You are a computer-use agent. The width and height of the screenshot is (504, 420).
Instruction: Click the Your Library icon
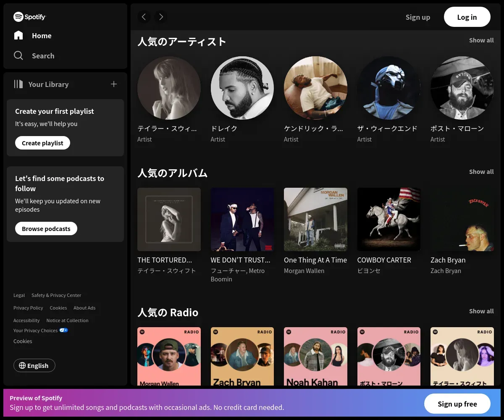coord(18,84)
